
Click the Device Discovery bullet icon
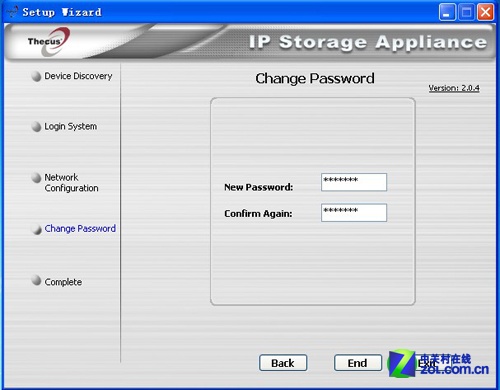[36, 76]
